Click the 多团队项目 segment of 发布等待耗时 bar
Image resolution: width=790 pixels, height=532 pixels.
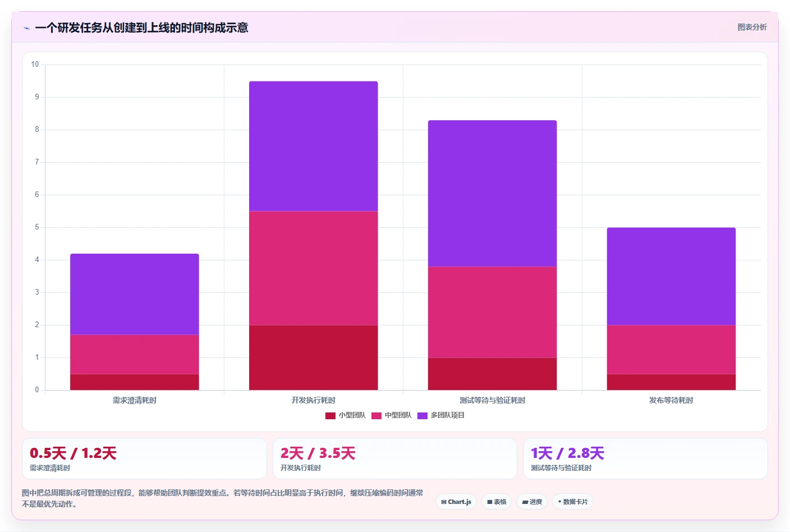(672, 276)
